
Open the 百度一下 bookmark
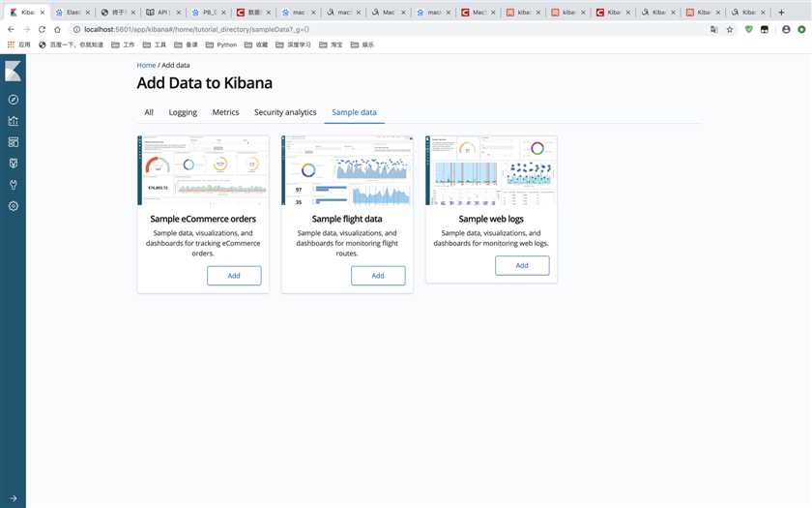[71, 45]
